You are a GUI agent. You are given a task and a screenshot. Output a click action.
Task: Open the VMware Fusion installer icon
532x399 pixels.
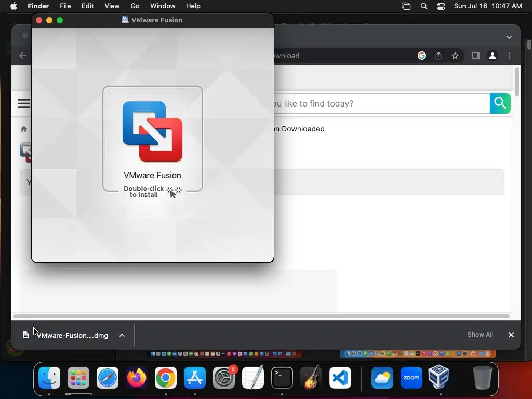pos(152,131)
